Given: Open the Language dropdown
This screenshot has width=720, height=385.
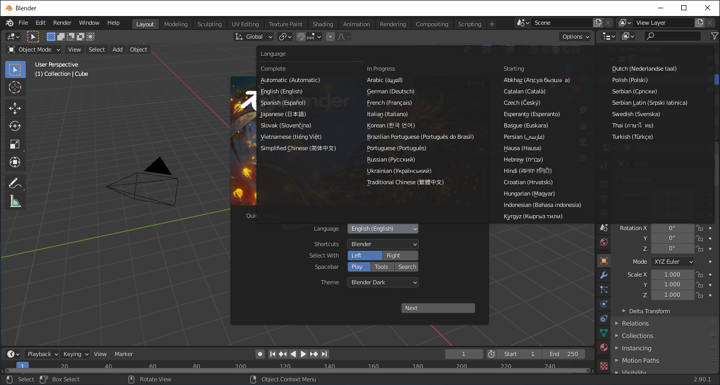Looking at the screenshot, I should 382,229.
